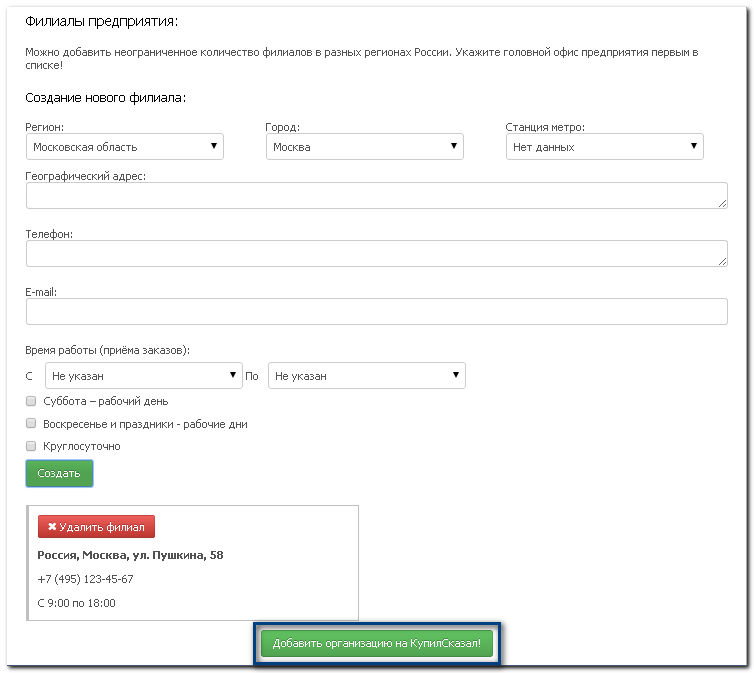Open the Станция метро dropdown
Screen dimensions: 754x673
click(604, 147)
